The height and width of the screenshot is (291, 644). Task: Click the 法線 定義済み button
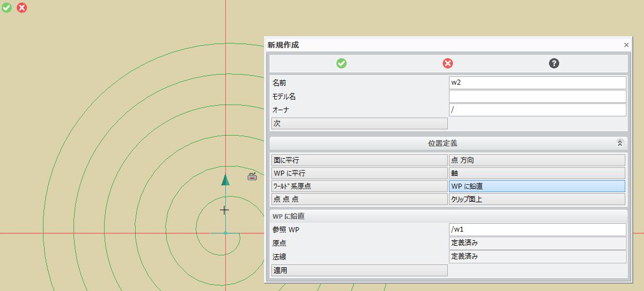click(x=538, y=257)
